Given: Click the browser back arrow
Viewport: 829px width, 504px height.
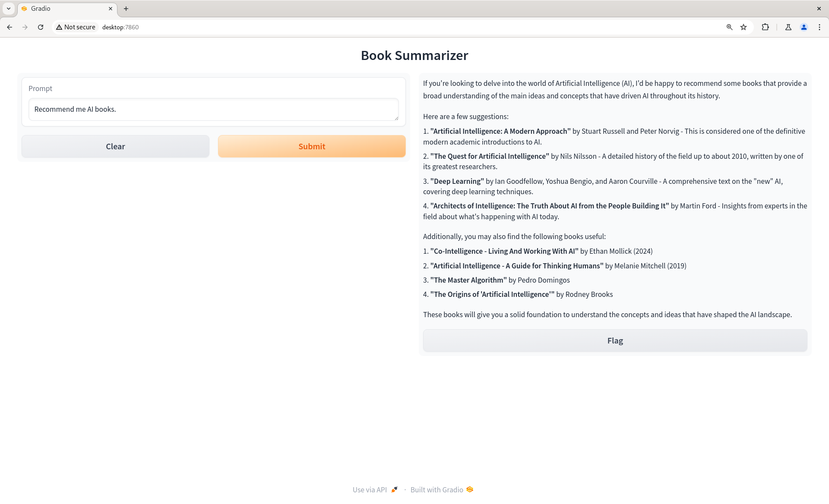Looking at the screenshot, I should click(x=9, y=27).
